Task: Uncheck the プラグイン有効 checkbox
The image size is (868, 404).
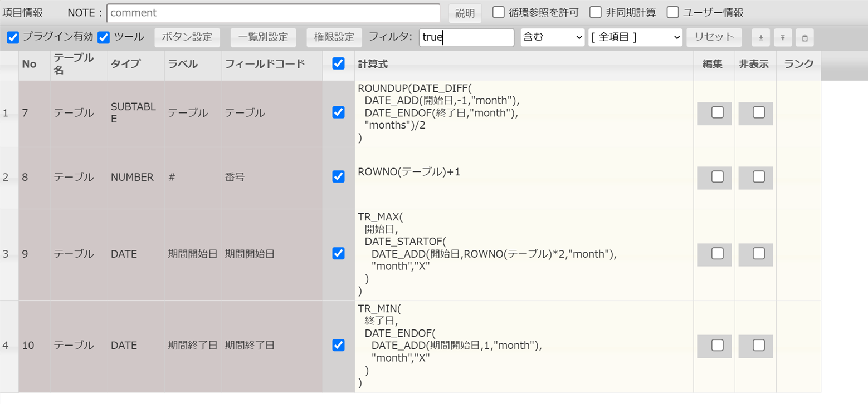Action: click(13, 37)
